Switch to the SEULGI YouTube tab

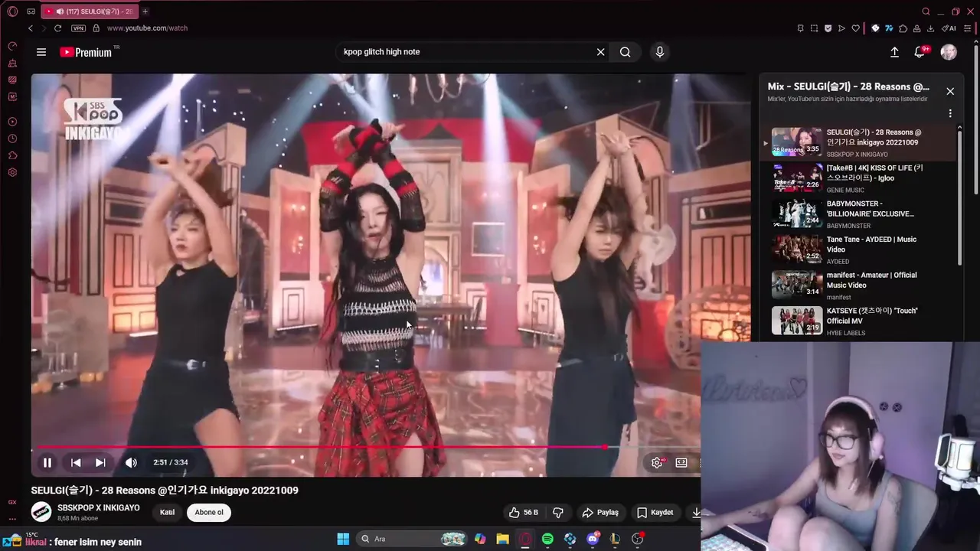(x=89, y=11)
